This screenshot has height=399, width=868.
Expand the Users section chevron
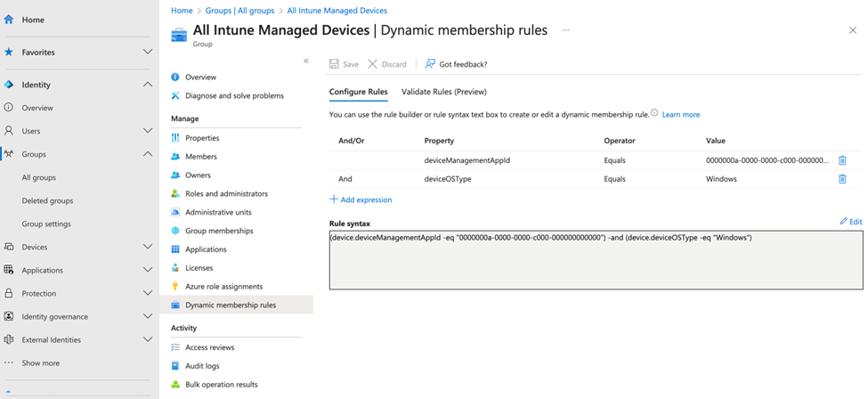pos(148,131)
